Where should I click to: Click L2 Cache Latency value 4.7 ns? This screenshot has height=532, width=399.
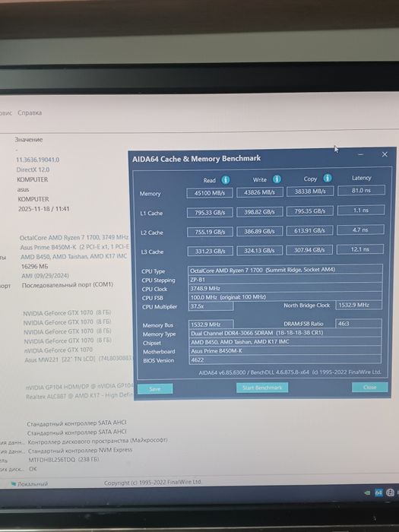click(360, 230)
